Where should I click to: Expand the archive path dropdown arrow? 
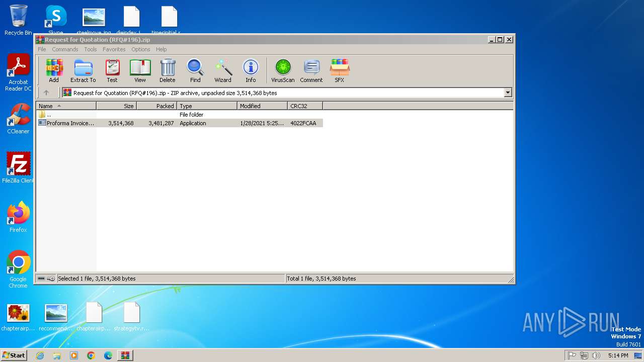pos(508,93)
